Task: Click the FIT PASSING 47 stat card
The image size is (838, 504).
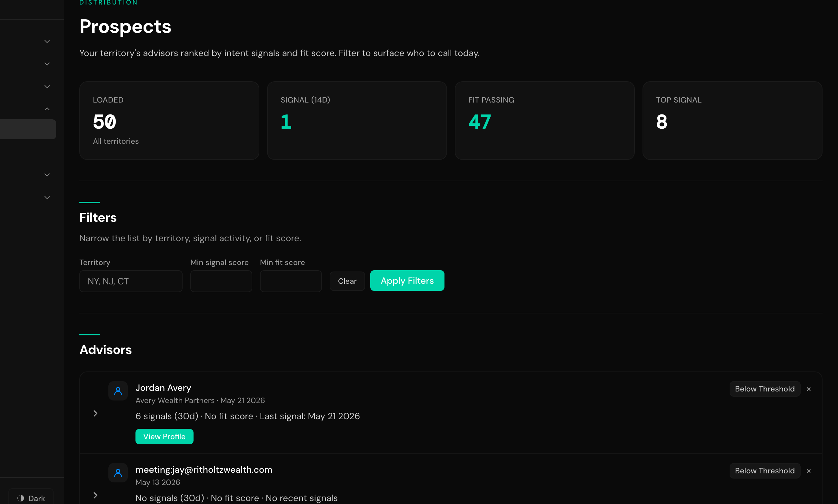Action: (544, 121)
